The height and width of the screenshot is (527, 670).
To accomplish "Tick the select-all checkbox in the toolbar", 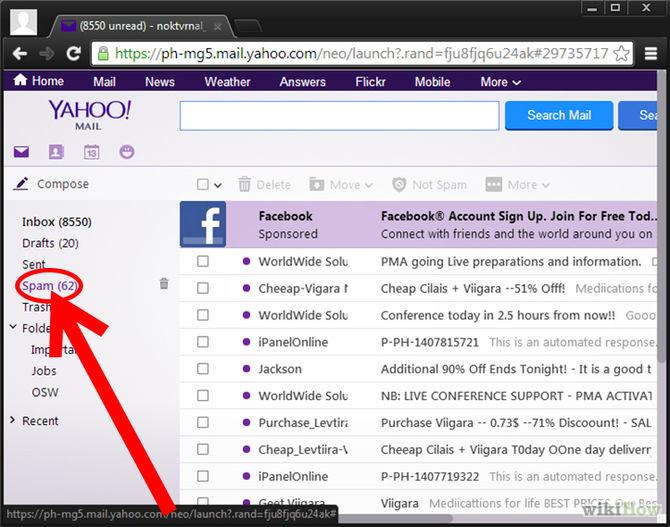I will 203,185.
